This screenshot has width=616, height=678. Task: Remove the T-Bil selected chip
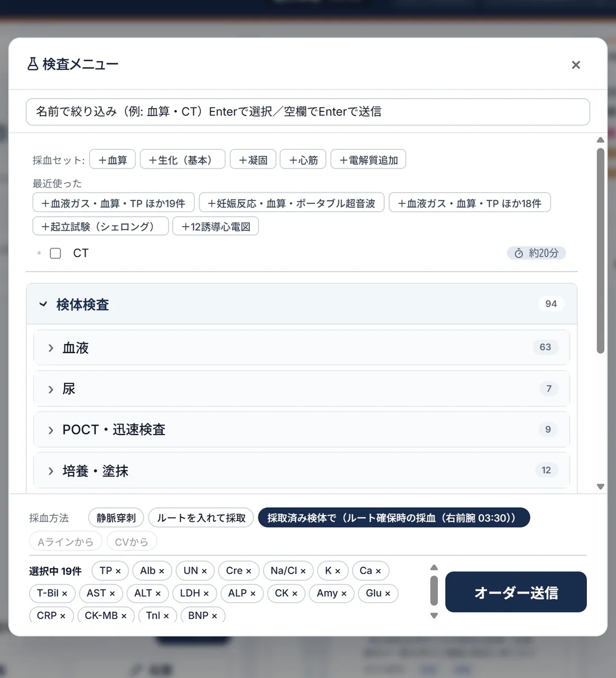64,593
